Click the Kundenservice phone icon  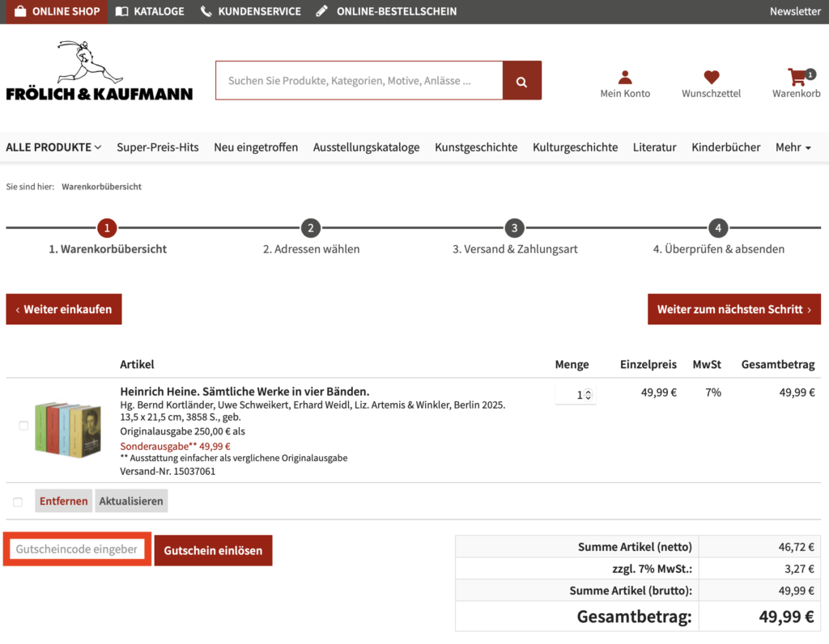[x=207, y=11]
